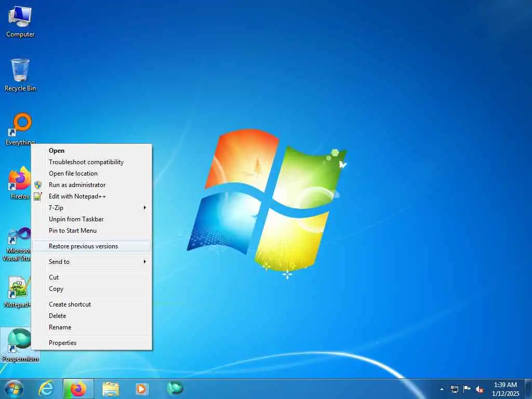Choose Delete from the context menu
The width and height of the screenshot is (532, 399).
tap(91, 316)
